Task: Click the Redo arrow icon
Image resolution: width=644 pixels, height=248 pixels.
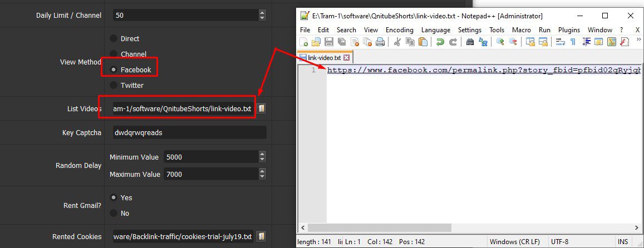Action: (x=453, y=42)
